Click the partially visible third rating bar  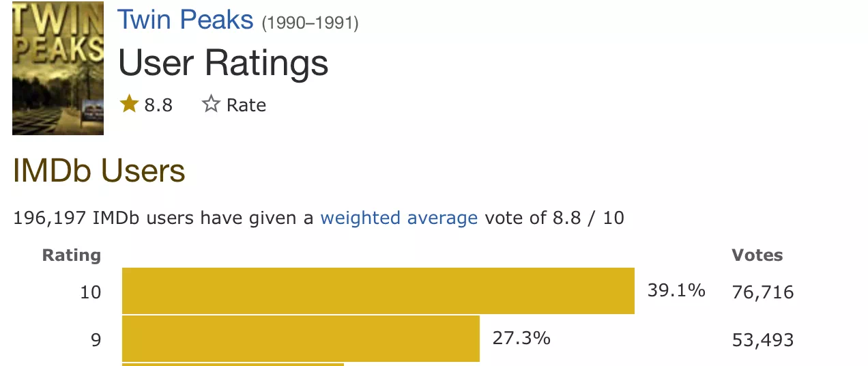point(233,365)
